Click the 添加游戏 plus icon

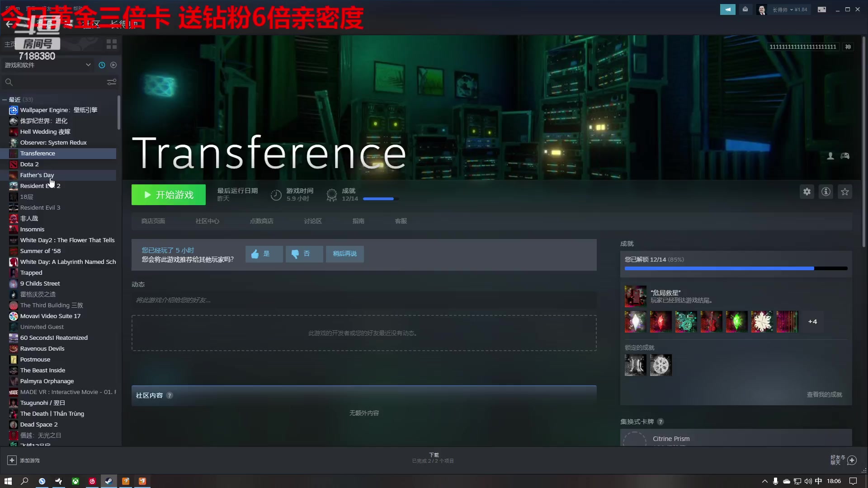pos(12,460)
